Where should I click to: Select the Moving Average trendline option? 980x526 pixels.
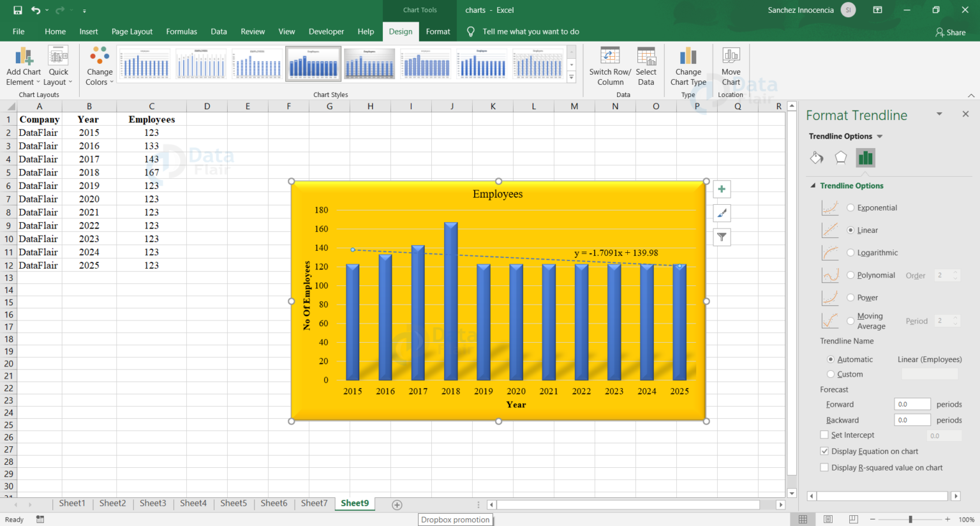(850, 320)
